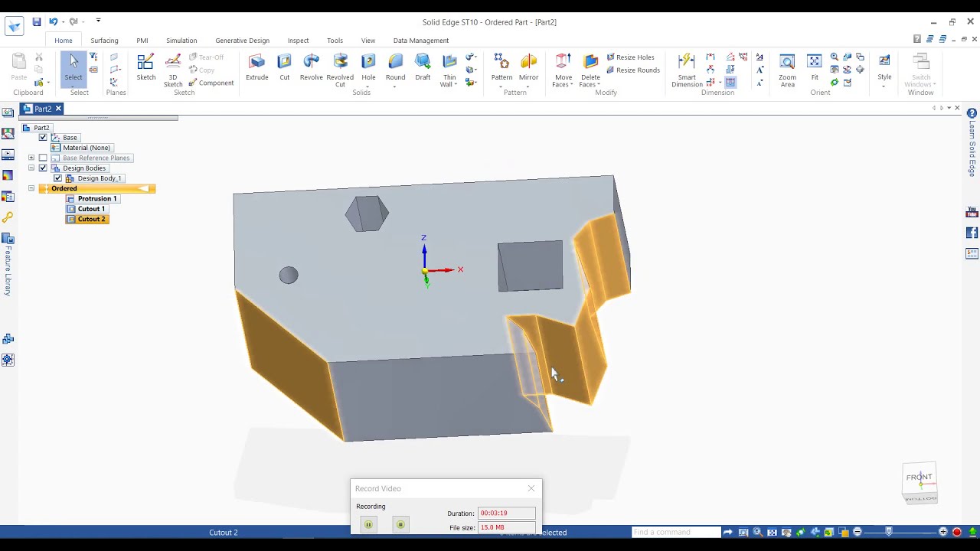
Task: Start the Draft tool
Action: click(423, 67)
